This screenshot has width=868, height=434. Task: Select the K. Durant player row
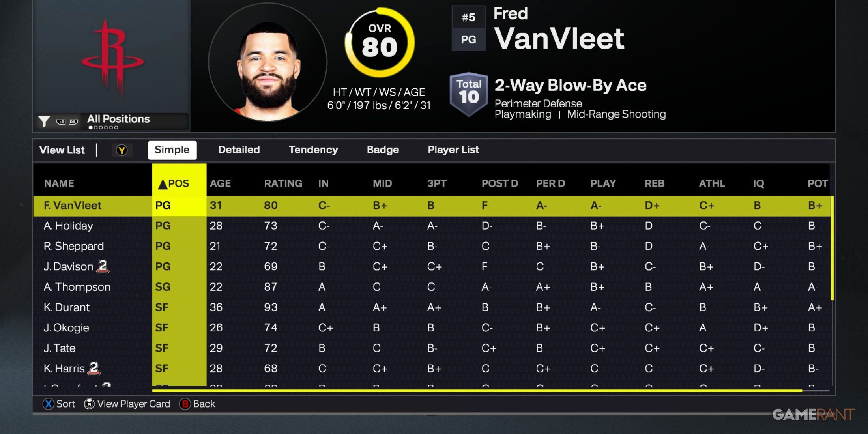tap(432, 307)
